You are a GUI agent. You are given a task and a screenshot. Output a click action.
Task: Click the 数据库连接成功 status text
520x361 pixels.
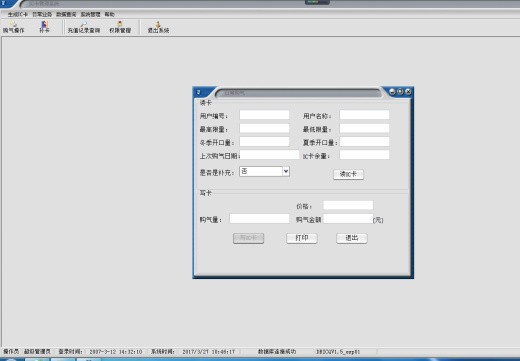click(277, 351)
